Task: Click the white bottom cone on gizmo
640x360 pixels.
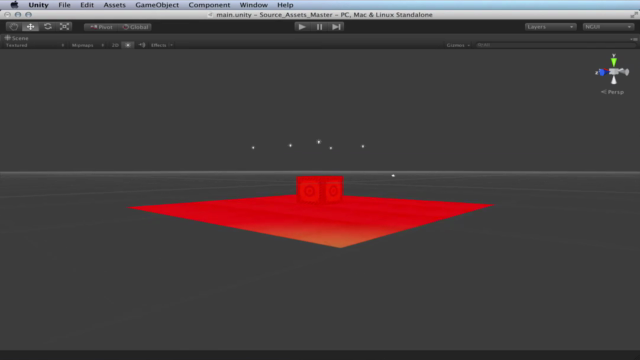Action: pyautogui.click(x=613, y=80)
